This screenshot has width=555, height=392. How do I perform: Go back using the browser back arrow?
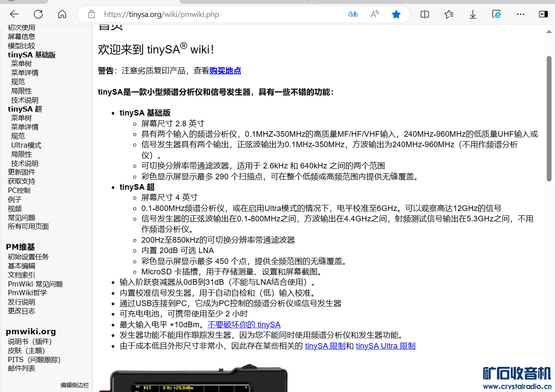pyautogui.click(x=14, y=14)
